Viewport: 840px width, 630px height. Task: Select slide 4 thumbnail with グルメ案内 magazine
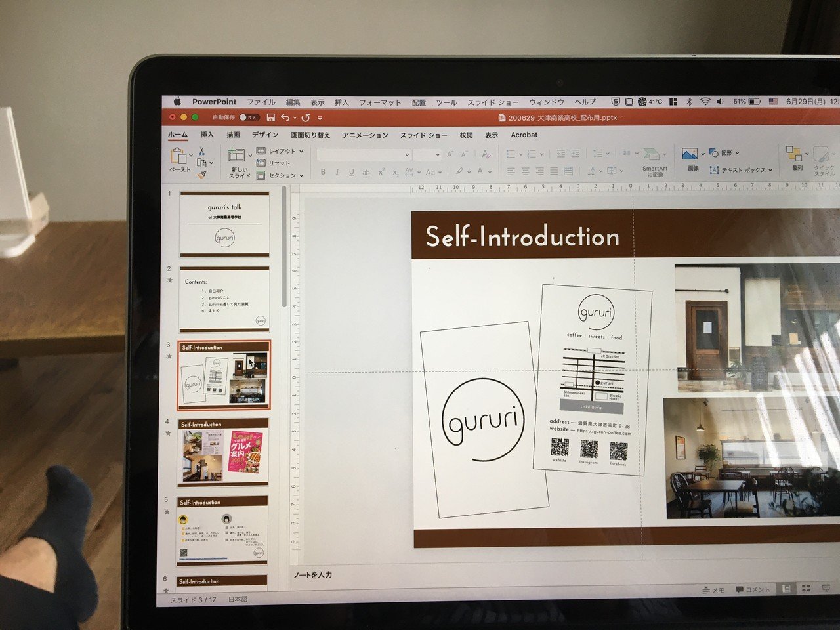(224, 451)
